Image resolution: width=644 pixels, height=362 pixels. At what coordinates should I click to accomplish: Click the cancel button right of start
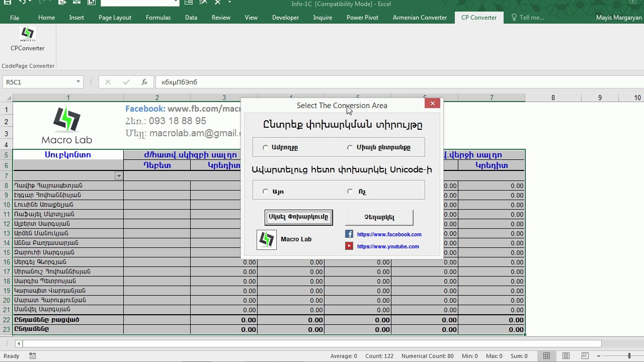click(x=379, y=217)
